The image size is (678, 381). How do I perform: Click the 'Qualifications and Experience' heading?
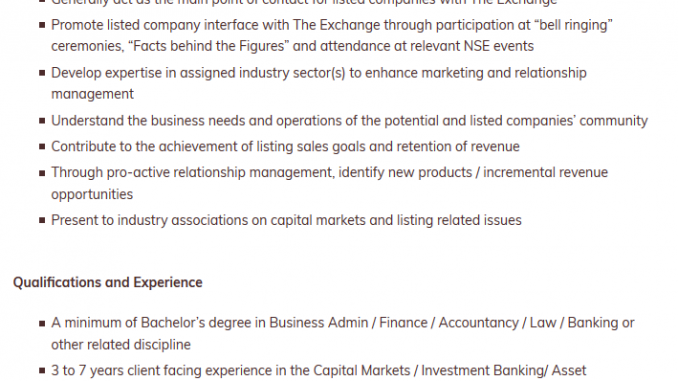pyautogui.click(x=108, y=282)
